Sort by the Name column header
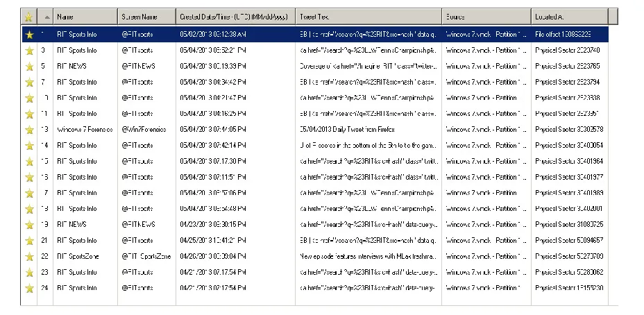Image resolution: width=644 pixels, height=315 pixels. 85,17
